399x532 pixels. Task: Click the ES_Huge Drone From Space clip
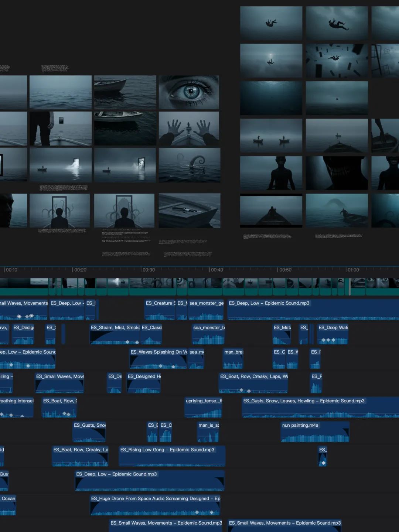point(155,505)
